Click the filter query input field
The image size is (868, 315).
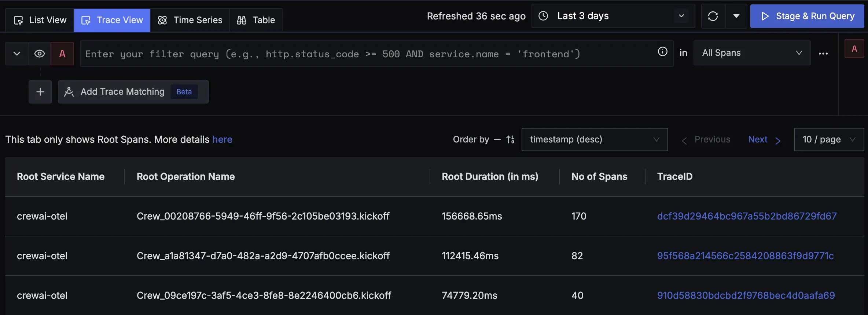367,54
